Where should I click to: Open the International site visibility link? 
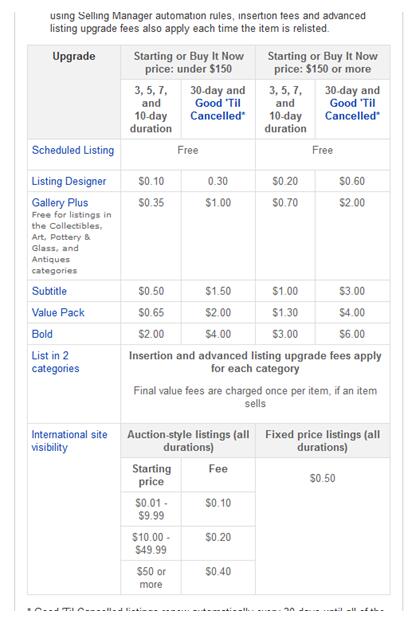click(69, 441)
